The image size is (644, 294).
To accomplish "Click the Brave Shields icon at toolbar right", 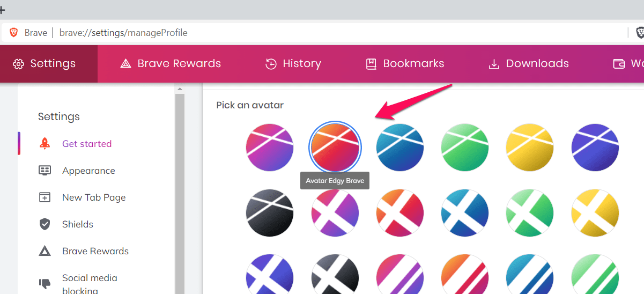I will point(639,33).
